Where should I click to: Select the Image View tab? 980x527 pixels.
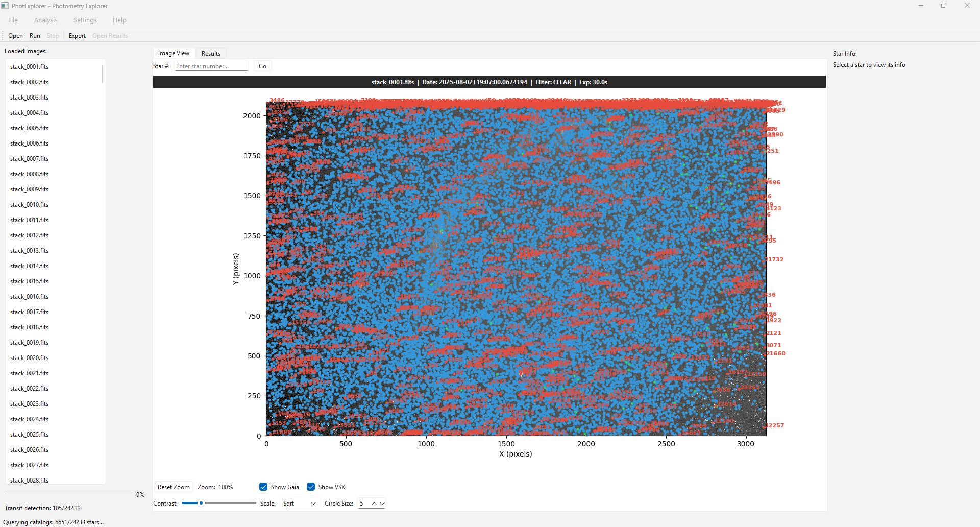coord(174,53)
